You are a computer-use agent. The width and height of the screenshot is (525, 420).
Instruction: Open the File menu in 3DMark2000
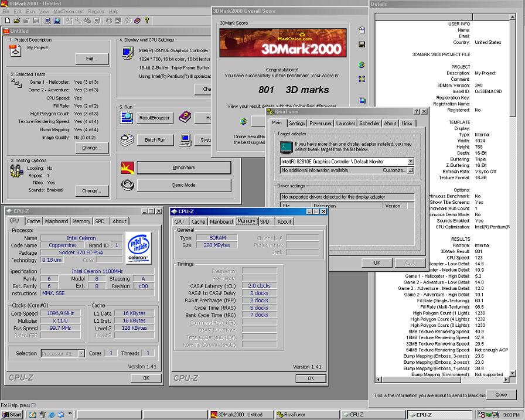[6, 11]
